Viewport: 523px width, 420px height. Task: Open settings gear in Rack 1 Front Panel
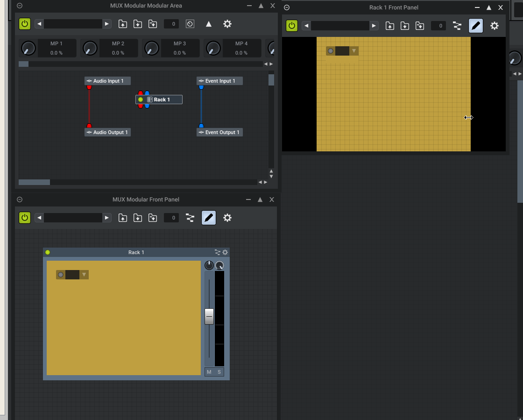pyautogui.click(x=495, y=26)
